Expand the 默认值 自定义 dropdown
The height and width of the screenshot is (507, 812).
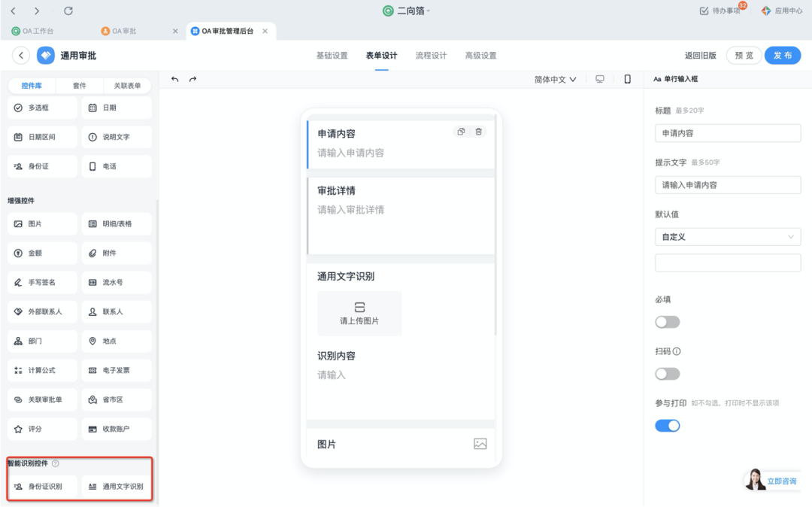727,237
